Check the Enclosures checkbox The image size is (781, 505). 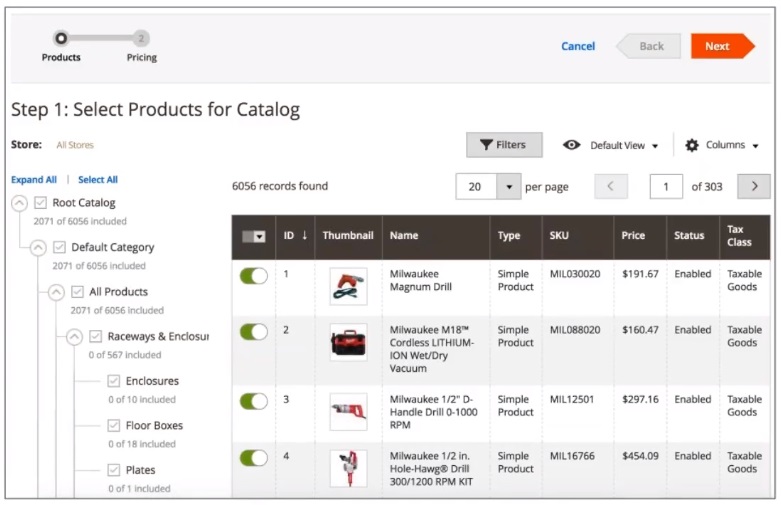114,381
